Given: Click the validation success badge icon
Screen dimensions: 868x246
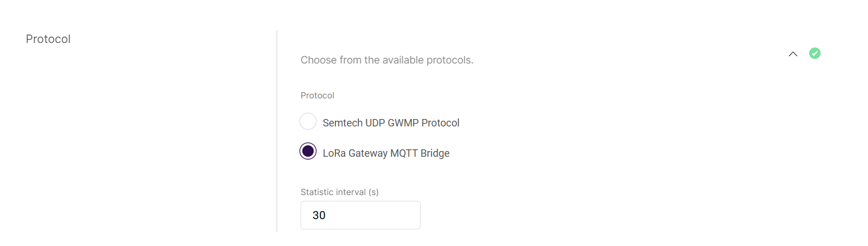Looking at the screenshot, I should [815, 53].
